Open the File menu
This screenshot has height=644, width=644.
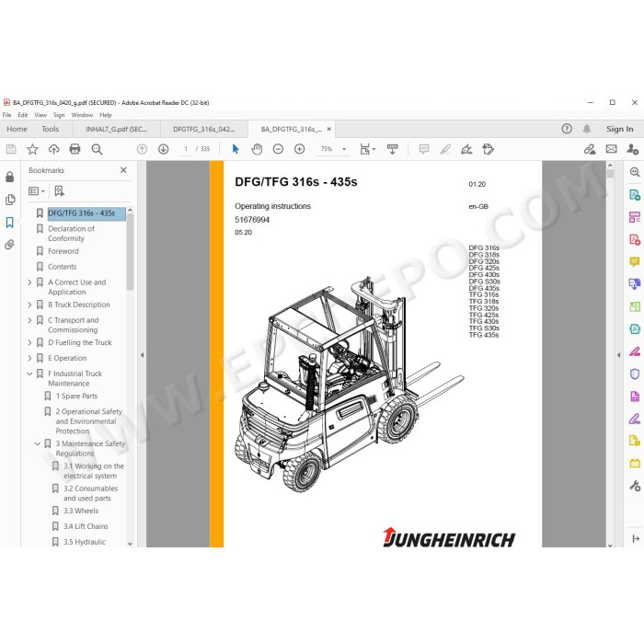(x=7, y=115)
